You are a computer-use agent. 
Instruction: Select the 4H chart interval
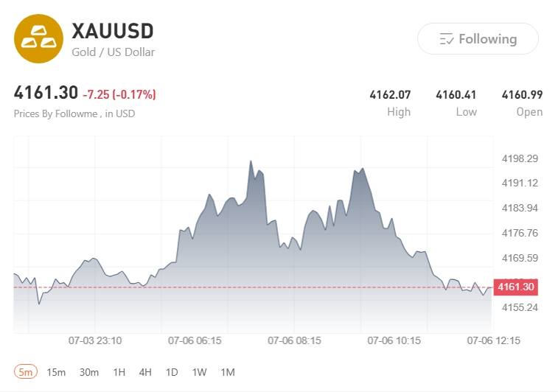(145, 372)
